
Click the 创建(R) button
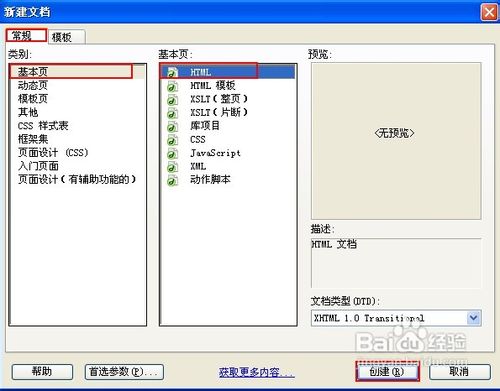tap(387, 372)
